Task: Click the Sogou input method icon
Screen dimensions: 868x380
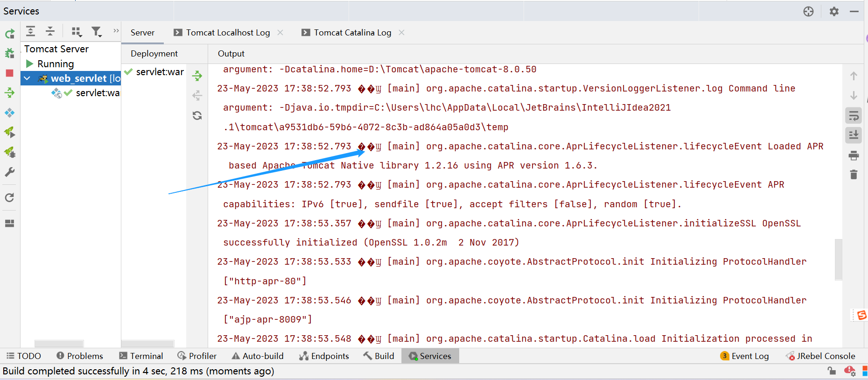Action: (x=861, y=315)
